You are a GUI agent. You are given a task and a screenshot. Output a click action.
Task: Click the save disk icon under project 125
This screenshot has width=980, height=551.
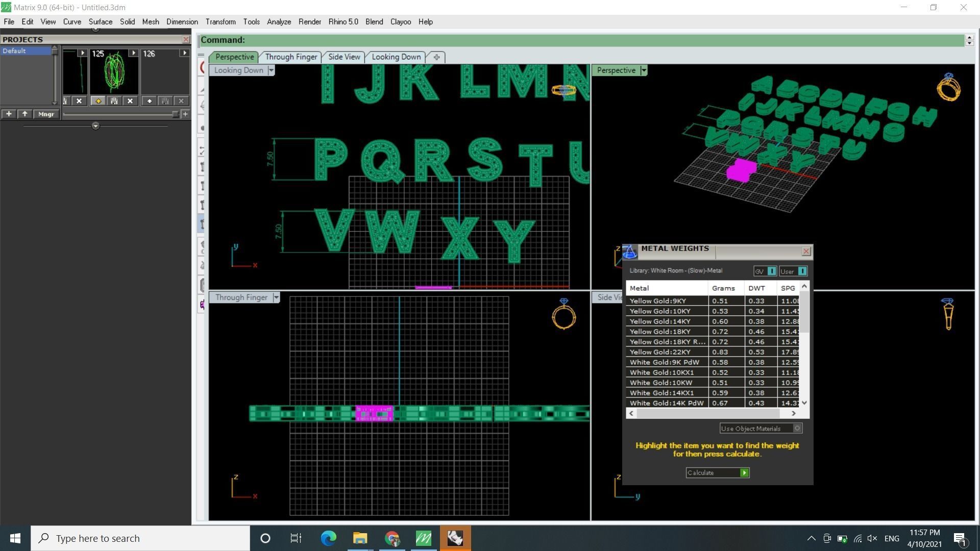point(114,101)
